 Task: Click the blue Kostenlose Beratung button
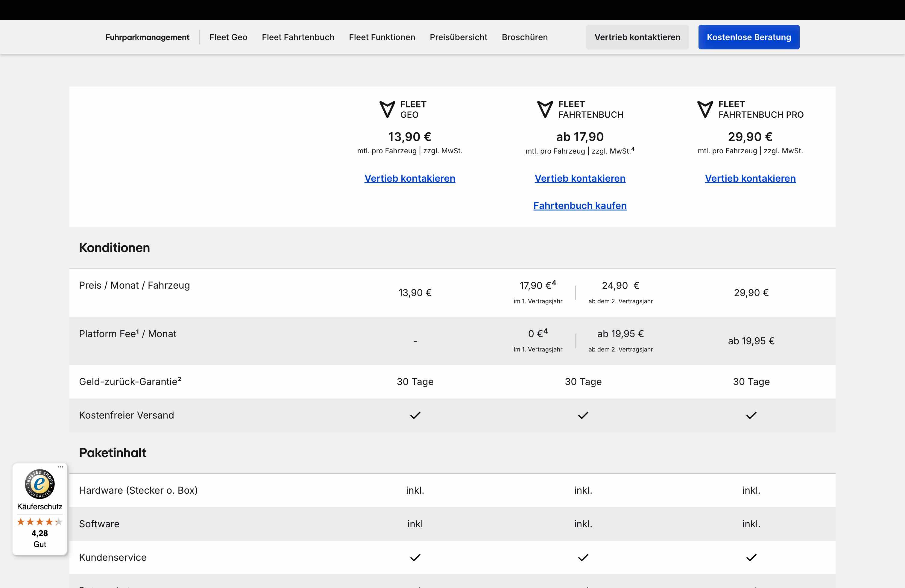pyautogui.click(x=748, y=37)
